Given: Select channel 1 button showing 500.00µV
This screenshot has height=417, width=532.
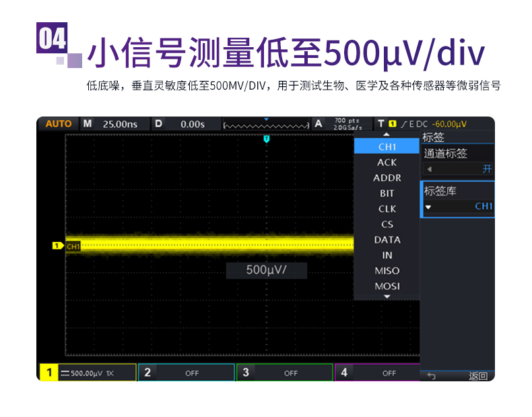Looking at the screenshot, I should (x=88, y=373).
